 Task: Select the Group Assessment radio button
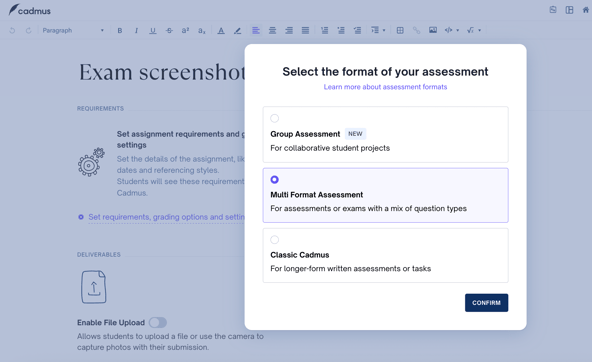tap(274, 119)
